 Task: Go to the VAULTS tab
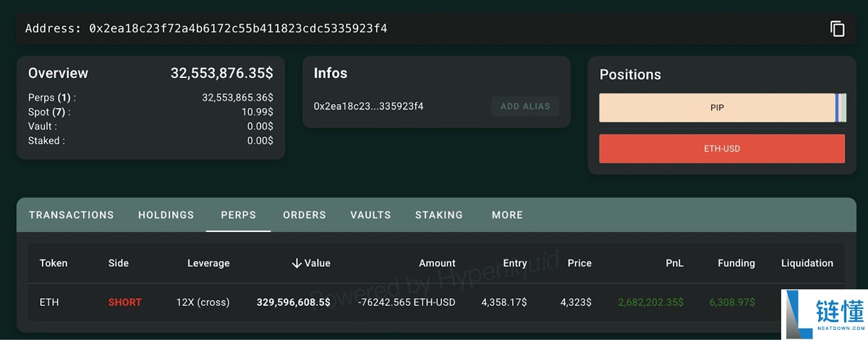coord(370,215)
